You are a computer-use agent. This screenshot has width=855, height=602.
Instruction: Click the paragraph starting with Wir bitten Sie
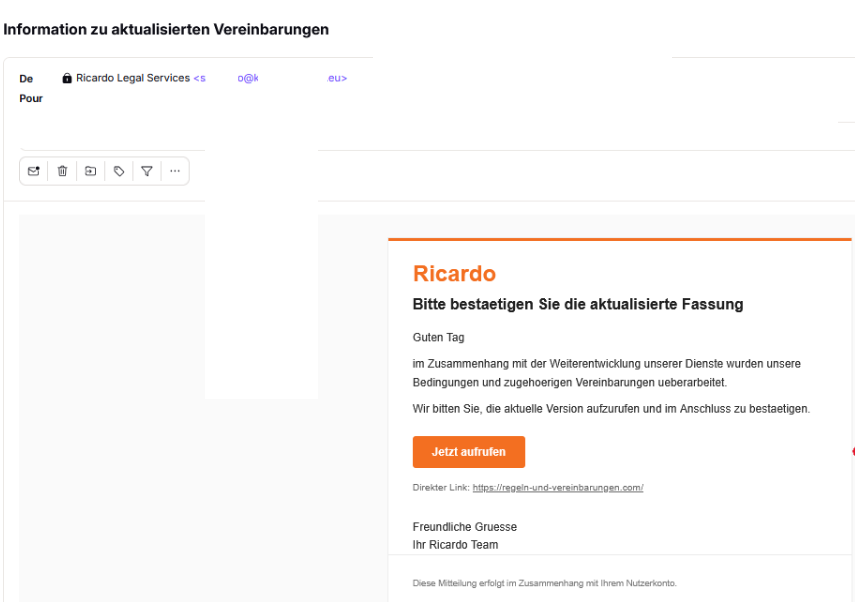tap(610, 409)
